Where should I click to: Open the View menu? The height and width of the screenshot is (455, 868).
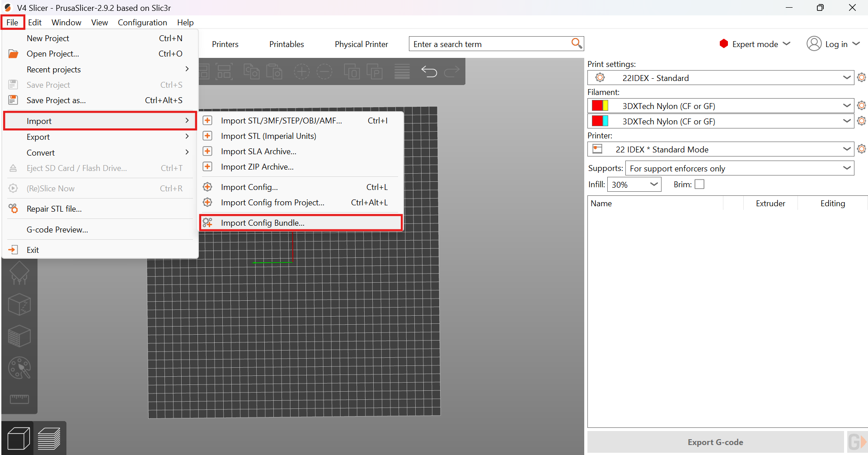coord(99,22)
